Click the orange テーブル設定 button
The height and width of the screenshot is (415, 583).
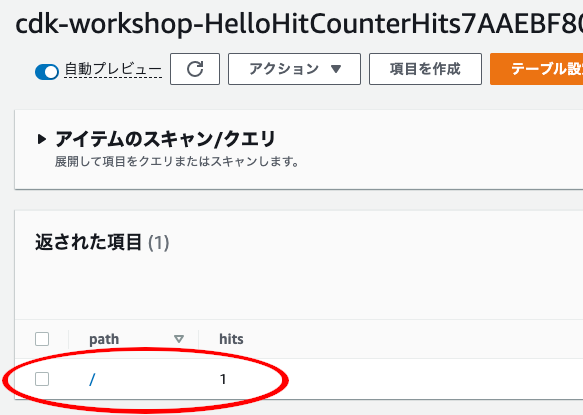537,69
